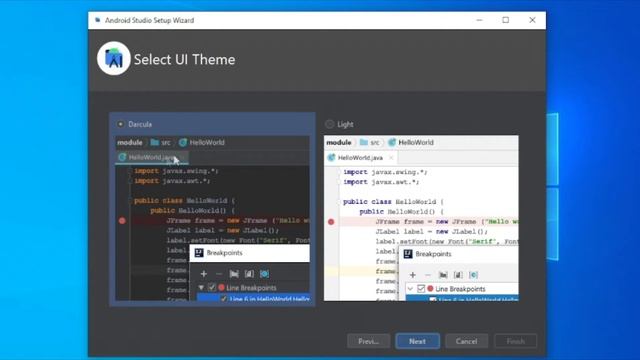
Task: Click the disabled Finish button
Action: 516,341
